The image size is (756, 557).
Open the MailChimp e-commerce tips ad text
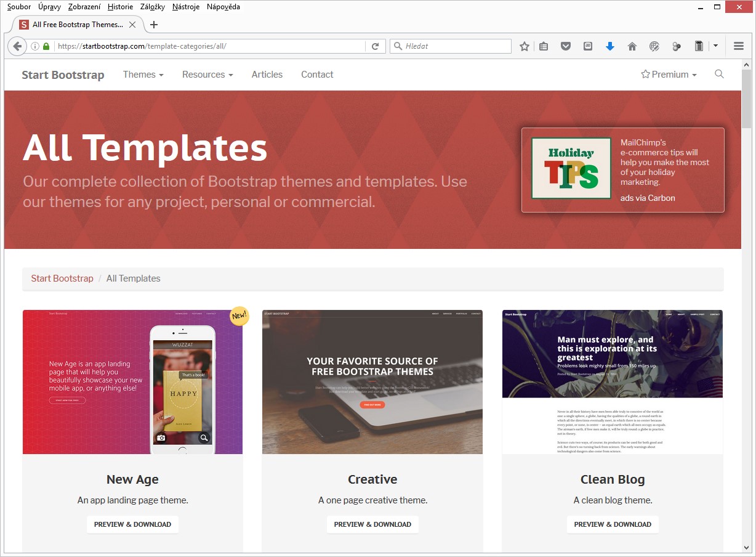665,162
